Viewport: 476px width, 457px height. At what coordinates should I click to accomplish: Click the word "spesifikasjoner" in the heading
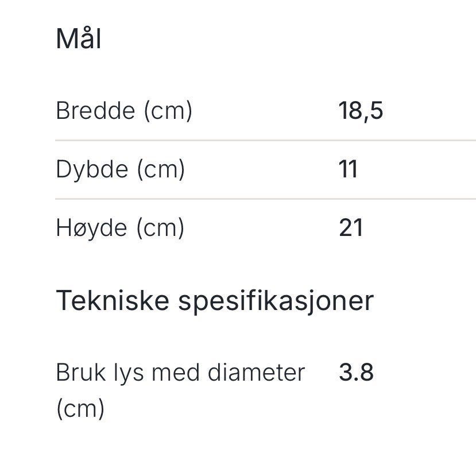[276, 300]
